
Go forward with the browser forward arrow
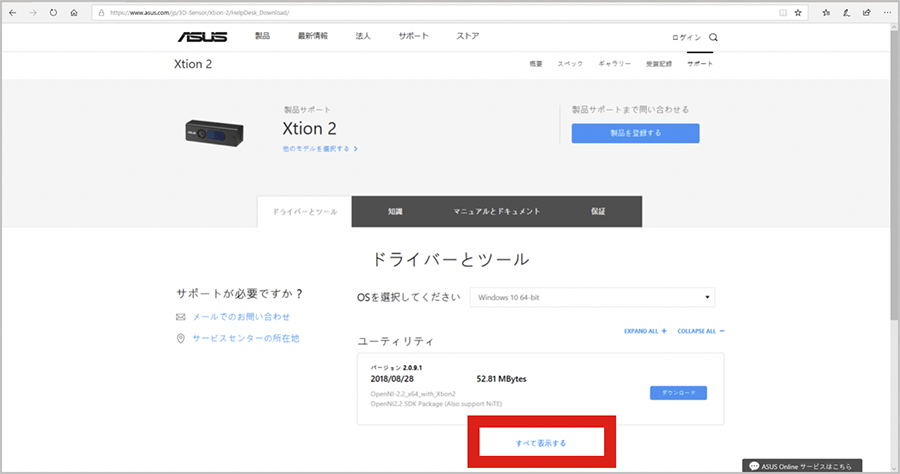pyautogui.click(x=33, y=13)
